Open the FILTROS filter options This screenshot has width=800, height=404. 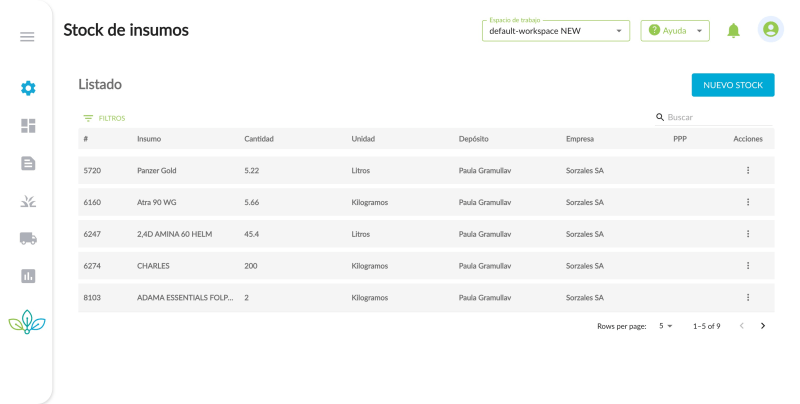tap(104, 118)
